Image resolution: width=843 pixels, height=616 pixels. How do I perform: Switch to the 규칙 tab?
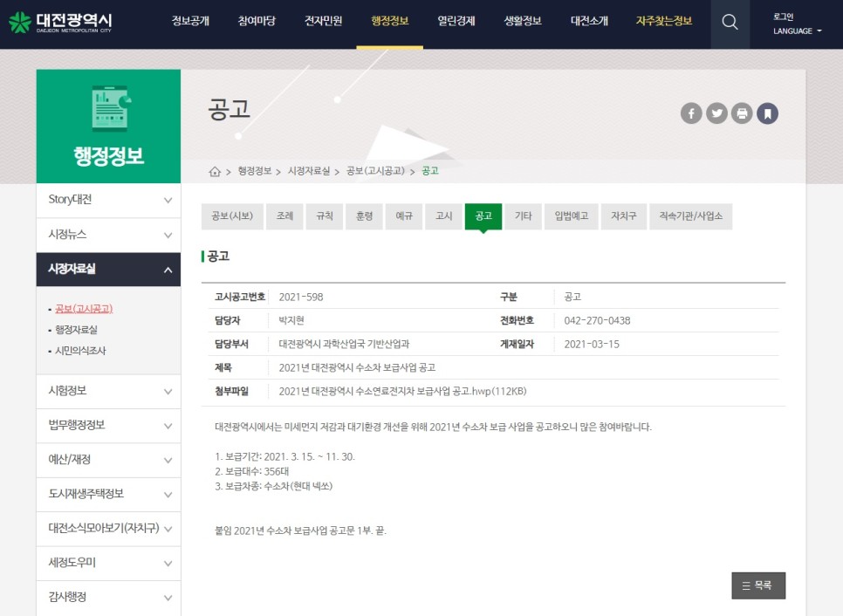point(324,216)
